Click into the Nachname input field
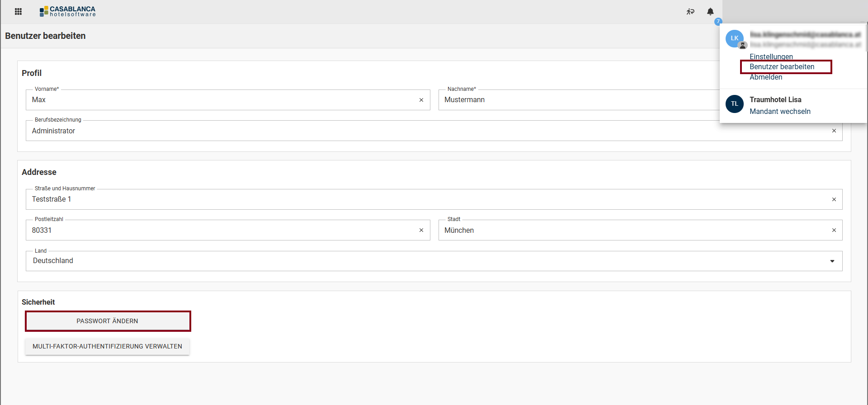This screenshot has width=868, height=405. 574,100
